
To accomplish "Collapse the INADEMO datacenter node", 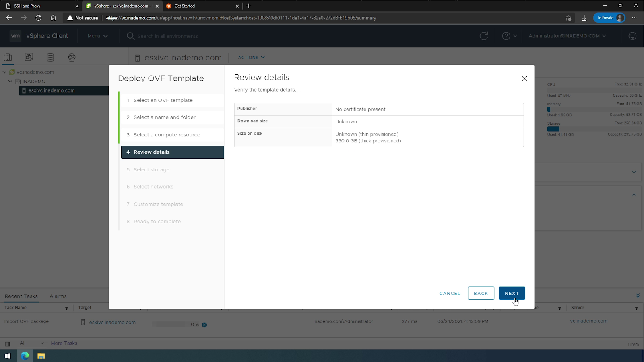I will coord(10,81).
